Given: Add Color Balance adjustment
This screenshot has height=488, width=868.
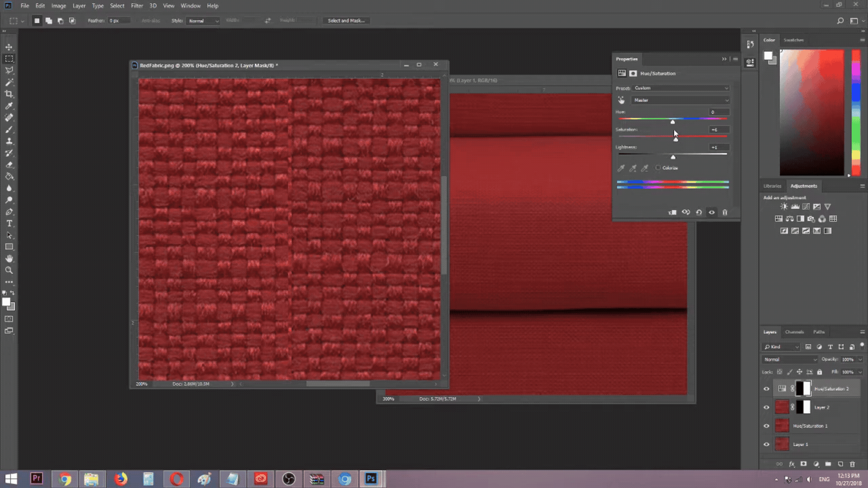Looking at the screenshot, I should pyautogui.click(x=789, y=219).
